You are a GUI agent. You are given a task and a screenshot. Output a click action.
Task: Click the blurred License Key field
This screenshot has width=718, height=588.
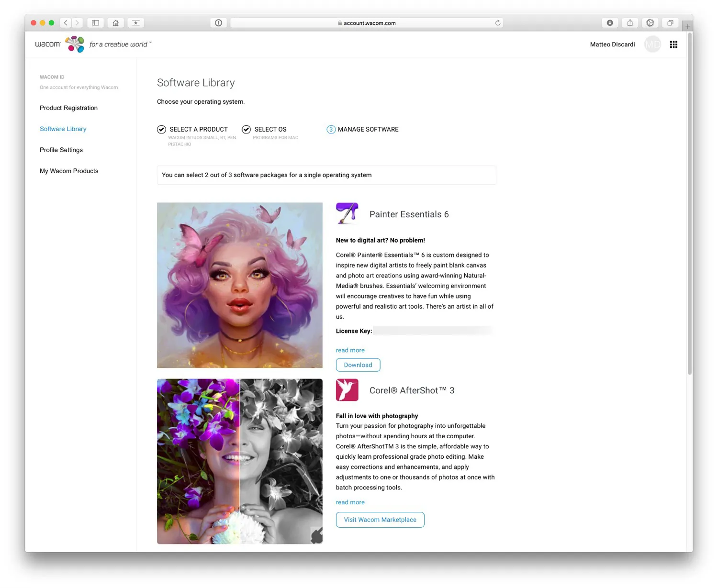433,331
